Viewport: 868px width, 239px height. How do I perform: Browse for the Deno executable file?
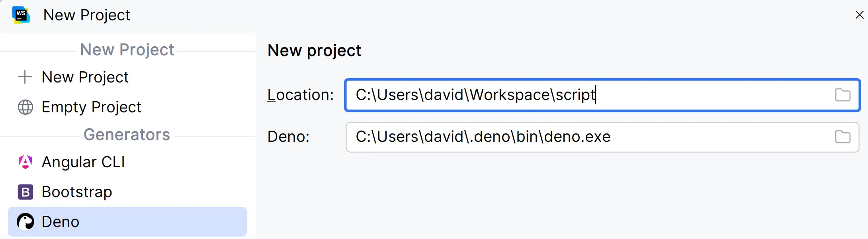pos(843,137)
